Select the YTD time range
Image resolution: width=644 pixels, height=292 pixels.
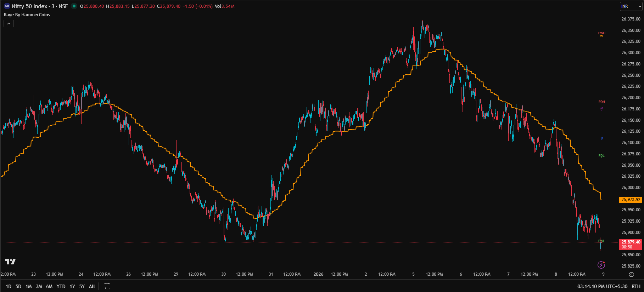tap(61, 286)
